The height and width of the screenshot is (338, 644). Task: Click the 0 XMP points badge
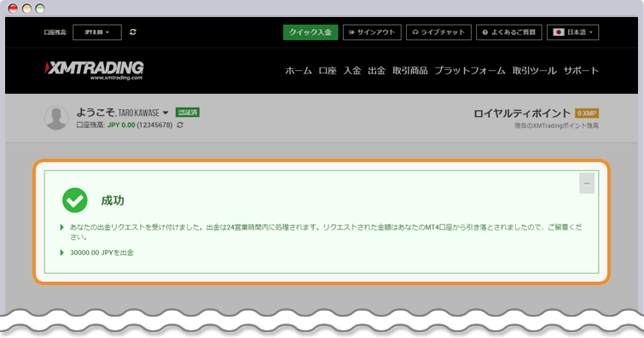point(587,113)
